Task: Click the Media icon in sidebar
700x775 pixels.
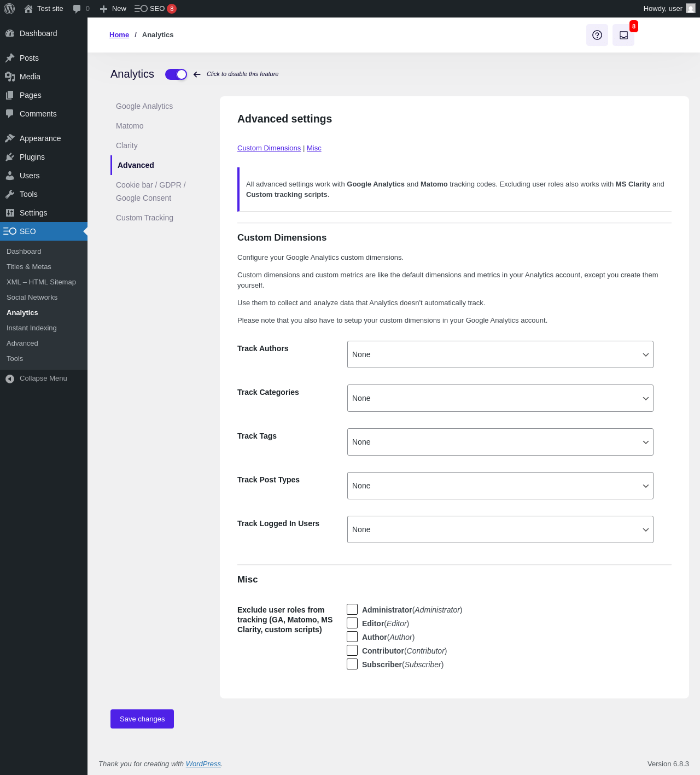Action: click(10, 77)
